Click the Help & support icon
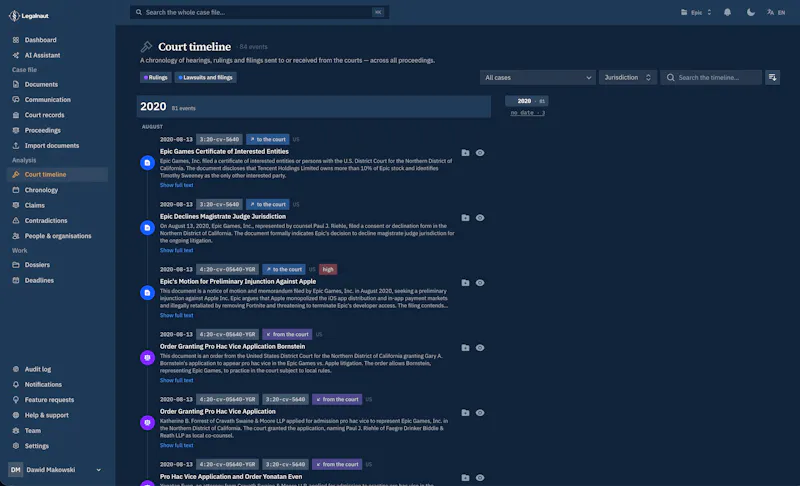Viewport: 800px width, 486px height. 16,415
